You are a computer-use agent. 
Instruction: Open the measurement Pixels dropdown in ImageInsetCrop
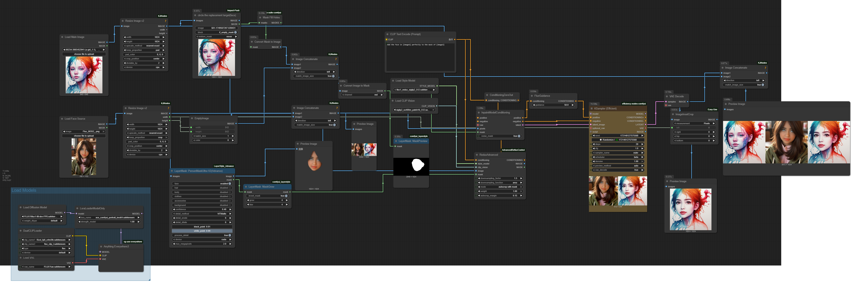pos(694,124)
